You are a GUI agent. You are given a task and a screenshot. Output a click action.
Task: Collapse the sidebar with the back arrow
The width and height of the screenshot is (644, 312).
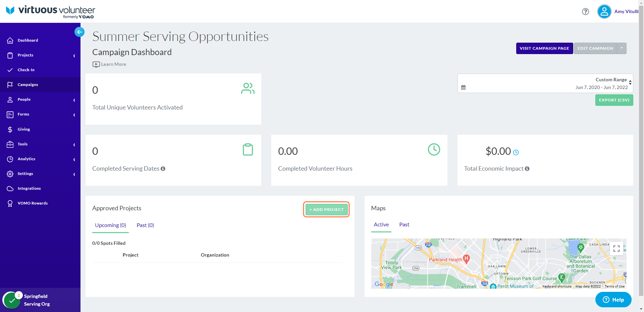[x=79, y=32]
